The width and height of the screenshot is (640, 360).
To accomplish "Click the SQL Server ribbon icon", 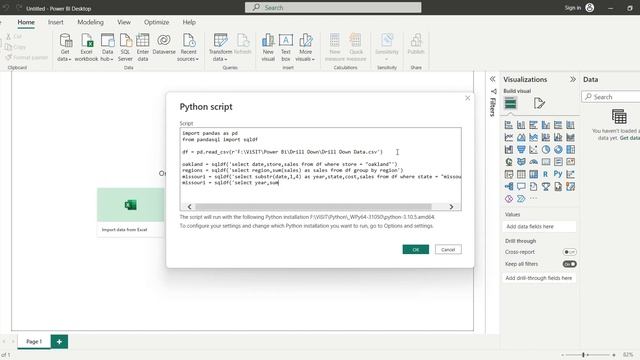I will coord(125,47).
